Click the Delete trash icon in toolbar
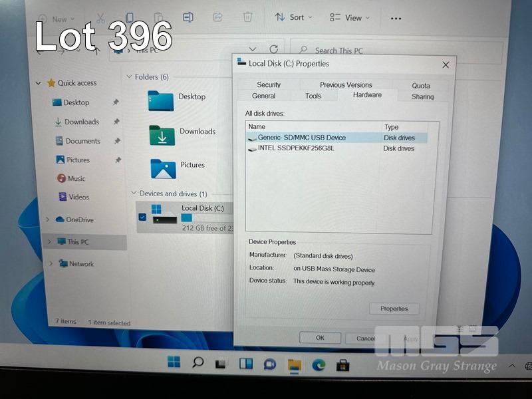 247,17
